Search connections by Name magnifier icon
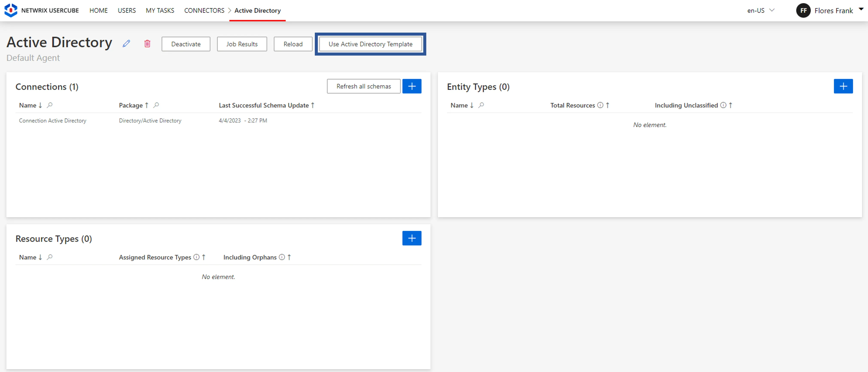 click(x=50, y=105)
